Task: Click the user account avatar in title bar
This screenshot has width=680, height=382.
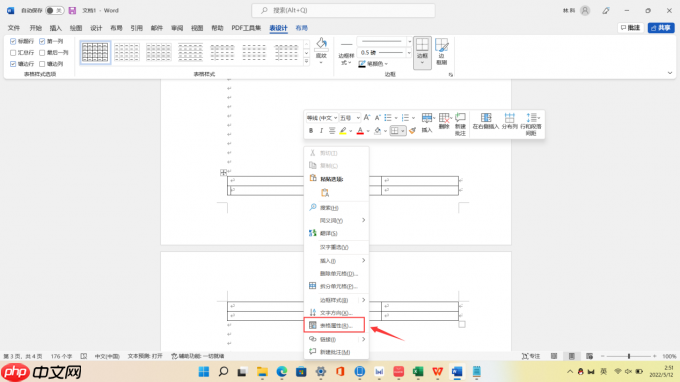Action: pyautogui.click(x=585, y=10)
